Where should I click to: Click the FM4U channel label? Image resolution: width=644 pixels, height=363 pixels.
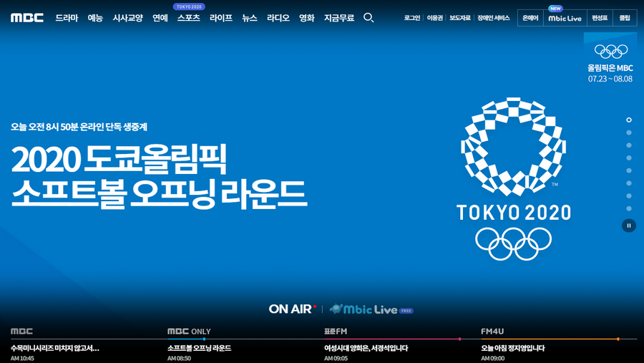coord(492,331)
